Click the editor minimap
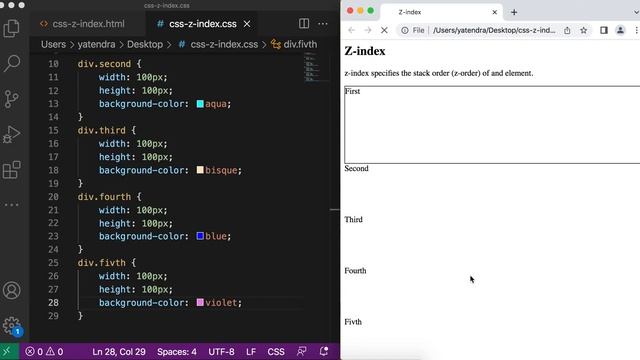Image resolution: width=640 pixels, height=360 pixels. [x=316, y=68]
